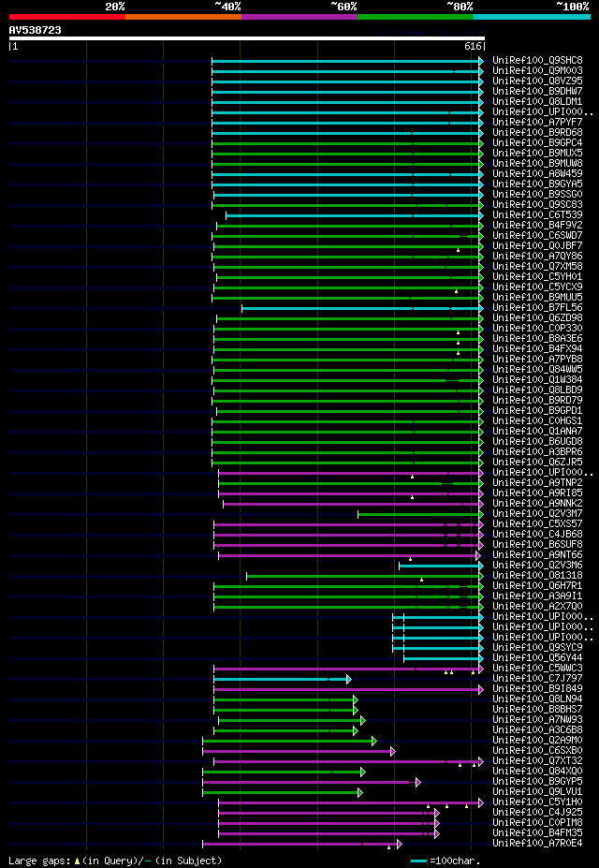The image size is (599, 868).
Task: Open the UniRef100_B6SUF8 hit
Action: pyautogui.click(x=537, y=545)
